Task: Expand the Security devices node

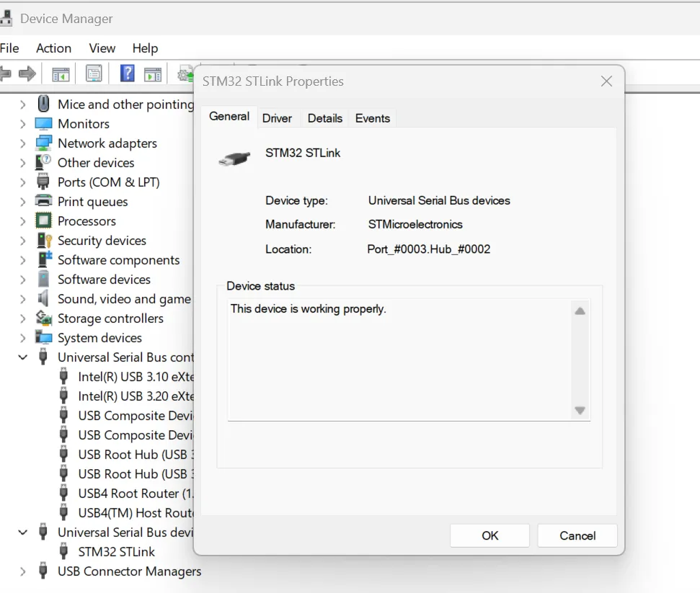Action: point(22,241)
